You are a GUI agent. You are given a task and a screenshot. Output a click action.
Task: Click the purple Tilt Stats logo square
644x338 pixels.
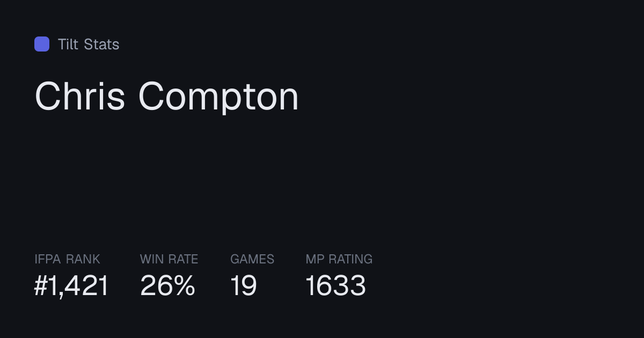[42, 44]
